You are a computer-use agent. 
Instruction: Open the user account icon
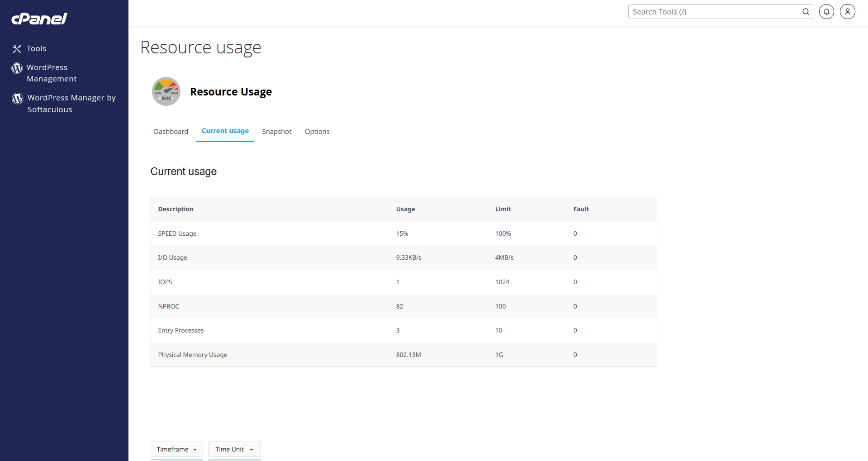click(x=848, y=12)
